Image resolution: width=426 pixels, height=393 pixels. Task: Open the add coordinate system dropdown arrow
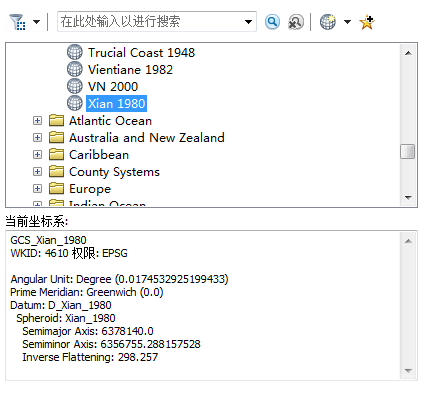(x=347, y=22)
